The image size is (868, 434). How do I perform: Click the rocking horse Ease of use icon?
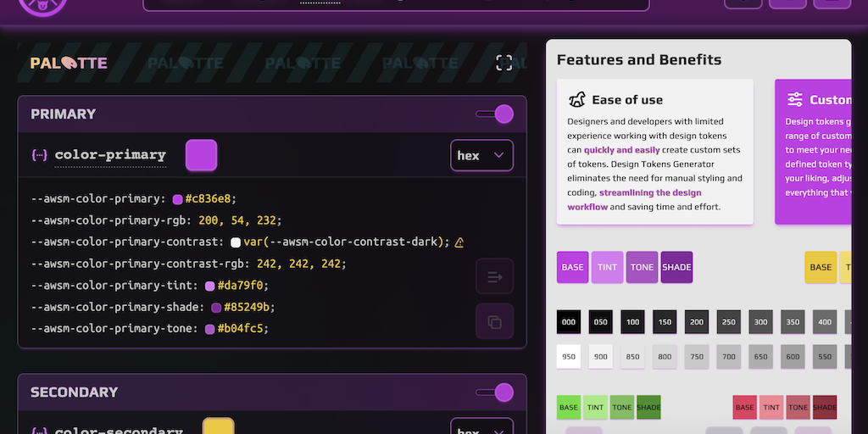pyautogui.click(x=577, y=99)
